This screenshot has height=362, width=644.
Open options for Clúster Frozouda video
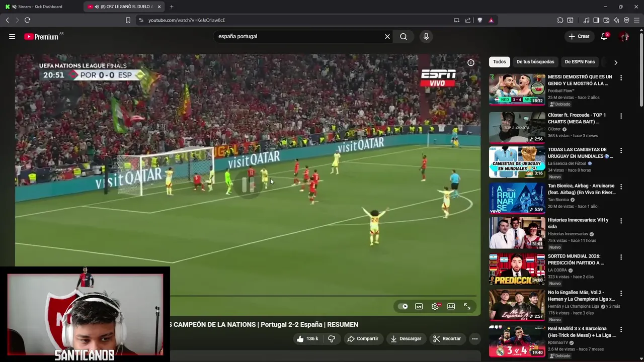(621, 116)
